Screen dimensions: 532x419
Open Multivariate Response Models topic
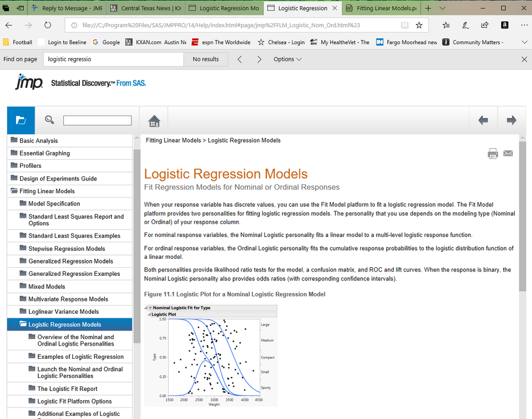tap(70, 299)
